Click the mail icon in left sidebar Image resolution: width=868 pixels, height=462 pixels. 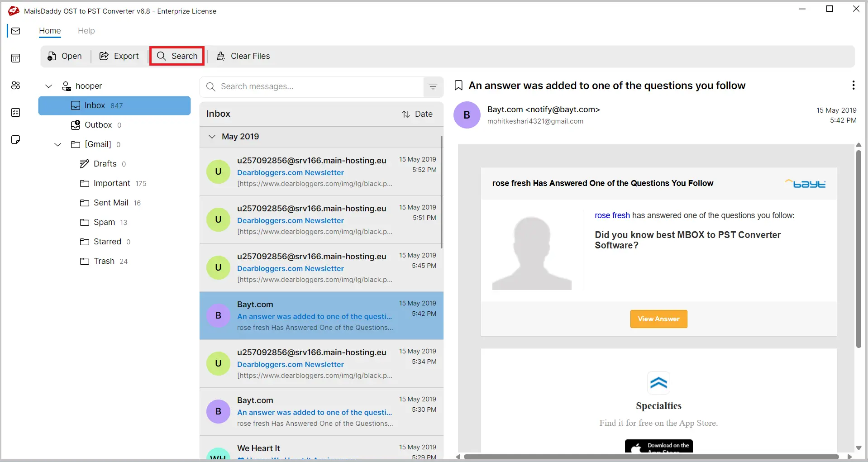click(x=16, y=31)
